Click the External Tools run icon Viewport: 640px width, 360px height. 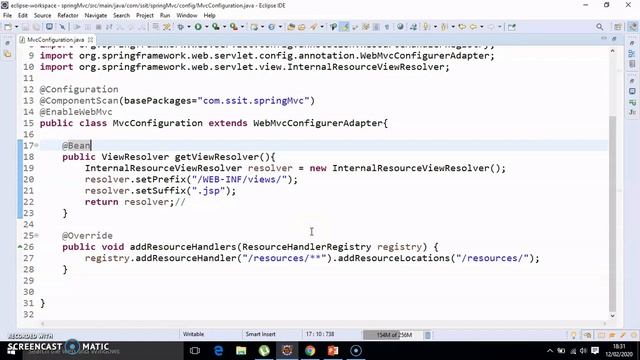233,27
